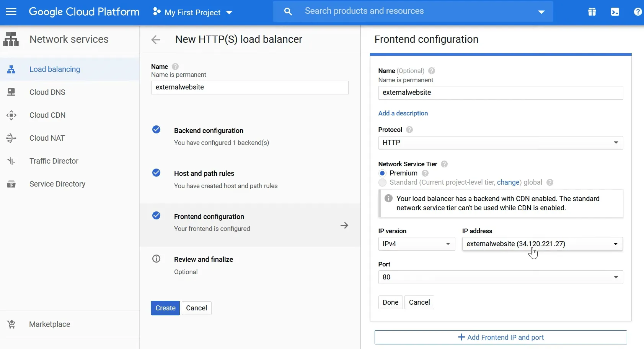Screen dimensions: 644x349
Task: Click the Cloud CDN sidebar icon
Action: tap(11, 115)
